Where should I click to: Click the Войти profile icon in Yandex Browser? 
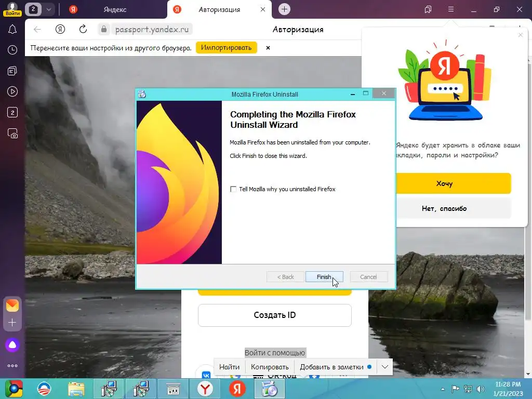pyautogui.click(x=12, y=9)
